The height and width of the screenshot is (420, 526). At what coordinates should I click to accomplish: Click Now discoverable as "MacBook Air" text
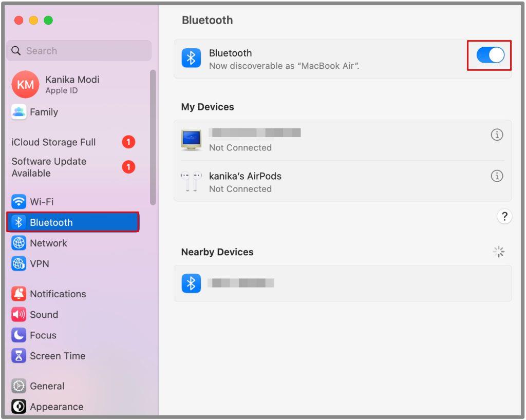click(x=284, y=66)
